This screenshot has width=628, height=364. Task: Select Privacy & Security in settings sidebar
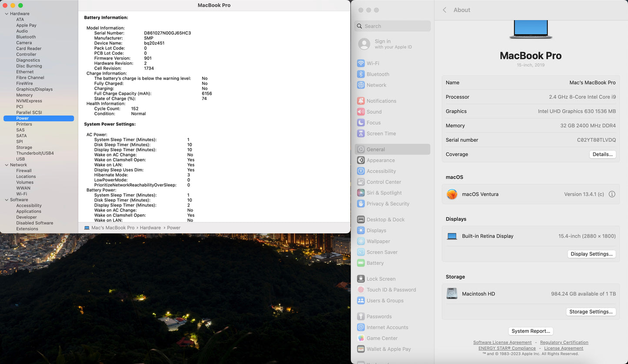[388, 204]
